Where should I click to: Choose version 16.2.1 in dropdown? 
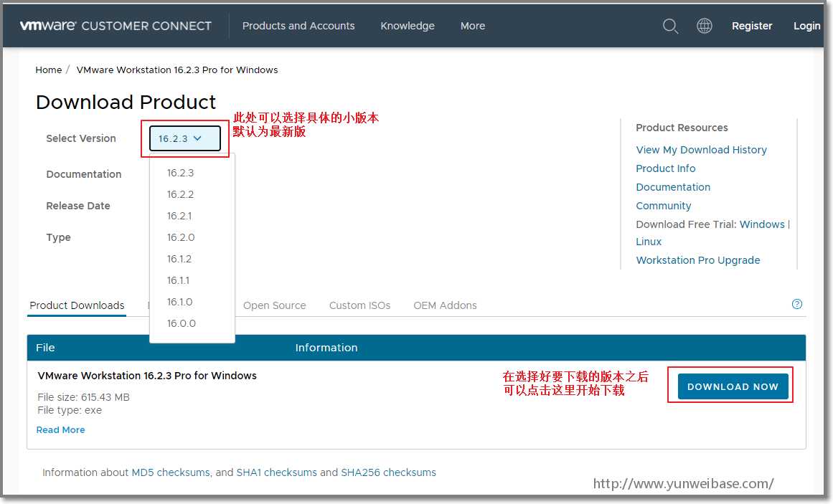pos(179,216)
